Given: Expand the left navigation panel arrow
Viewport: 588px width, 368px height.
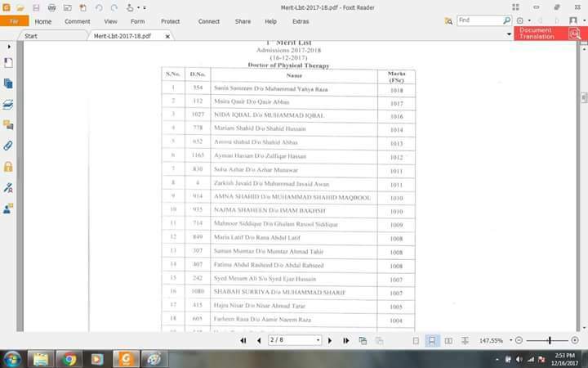Looking at the screenshot, I should click(8, 47).
